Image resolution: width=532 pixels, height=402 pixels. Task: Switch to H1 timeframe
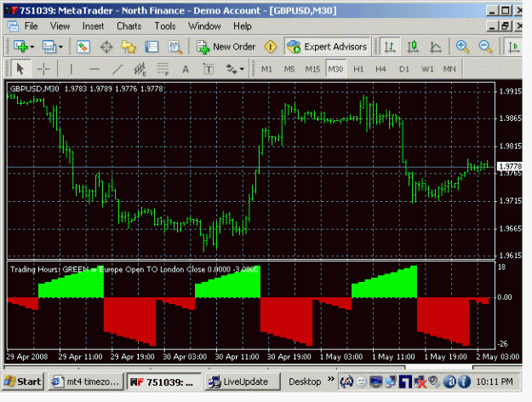click(x=358, y=69)
